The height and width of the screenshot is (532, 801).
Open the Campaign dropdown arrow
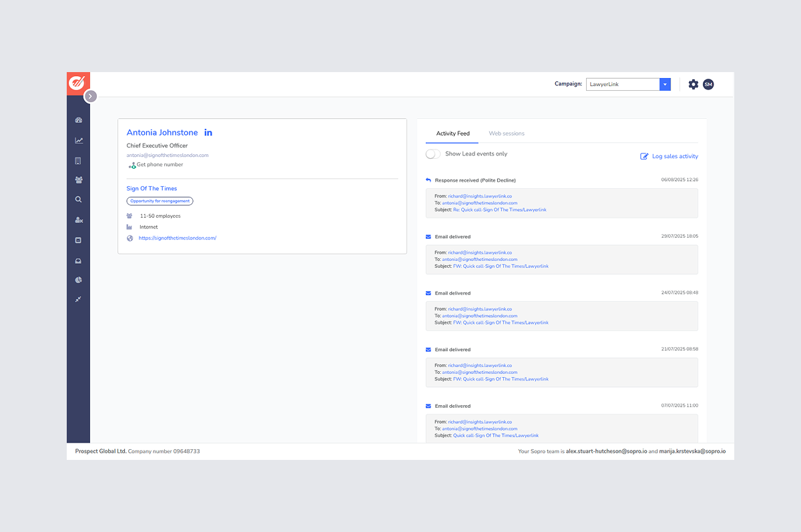coord(664,84)
